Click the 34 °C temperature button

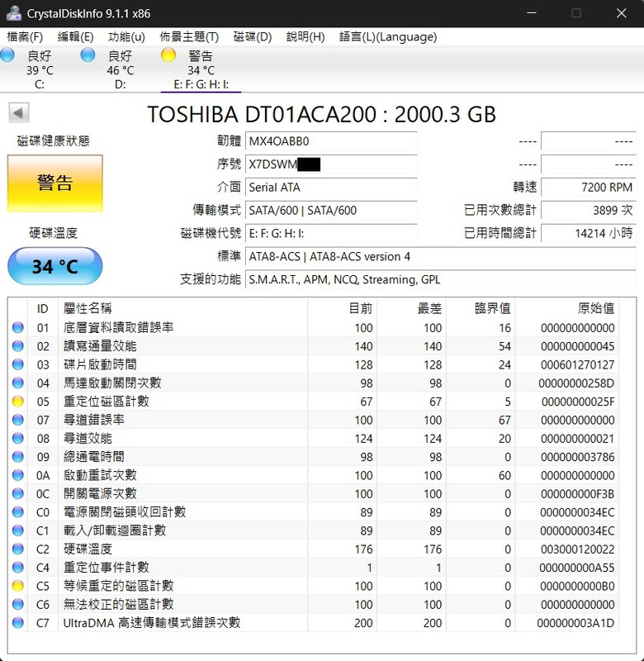pyautogui.click(x=54, y=266)
